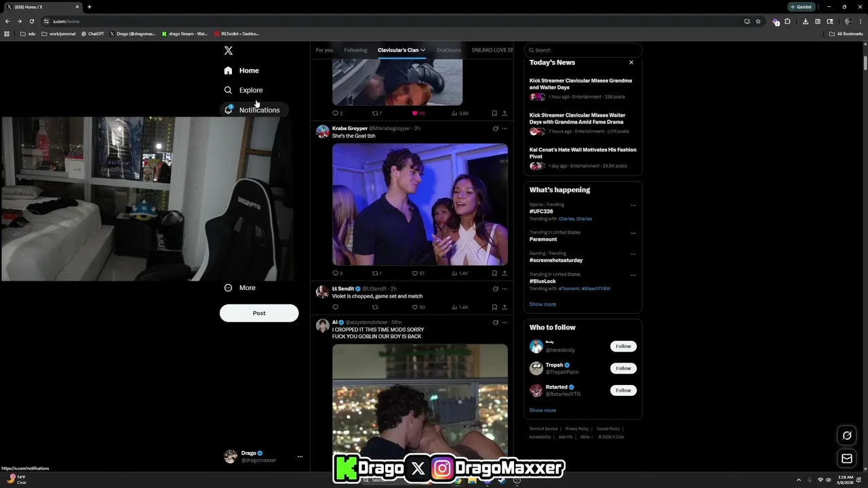Screen dimensions: 868x488
Task: Open Explore in the sidebar
Action: point(243,90)
